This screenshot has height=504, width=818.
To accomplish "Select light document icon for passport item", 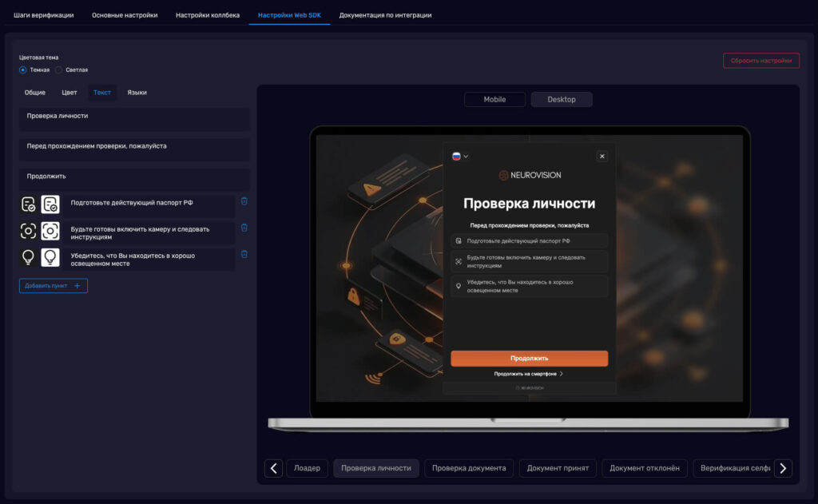I will point(50,204).
